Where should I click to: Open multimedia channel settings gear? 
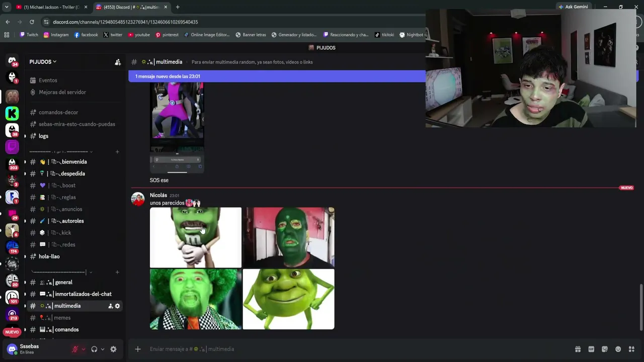(x=118, y=306)
